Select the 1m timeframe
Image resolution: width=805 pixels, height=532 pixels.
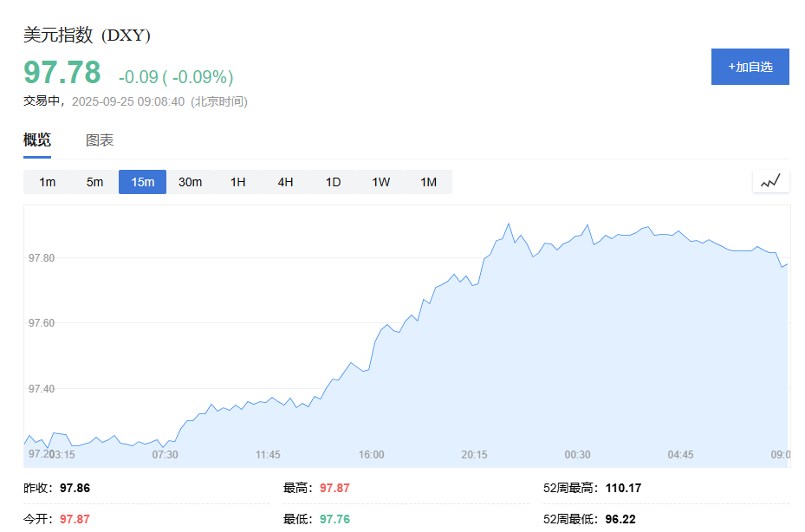47,182
